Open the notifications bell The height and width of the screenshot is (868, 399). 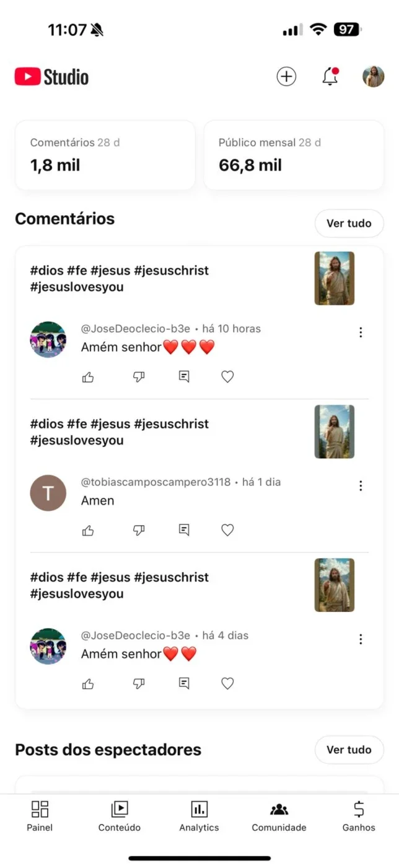click(x=330, y=77)
